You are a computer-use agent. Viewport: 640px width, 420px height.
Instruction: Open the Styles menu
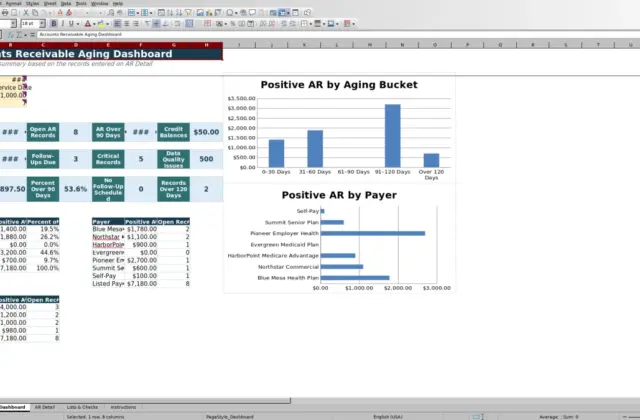tap(32, 3)
